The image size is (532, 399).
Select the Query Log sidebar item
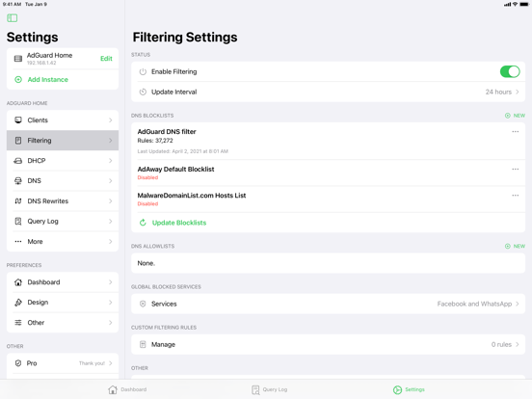click(x=63, y=222)
